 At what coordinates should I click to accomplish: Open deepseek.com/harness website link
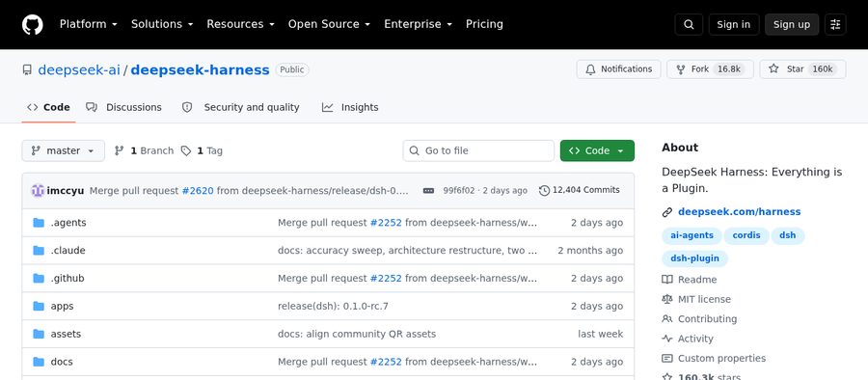tap(739, 211)
